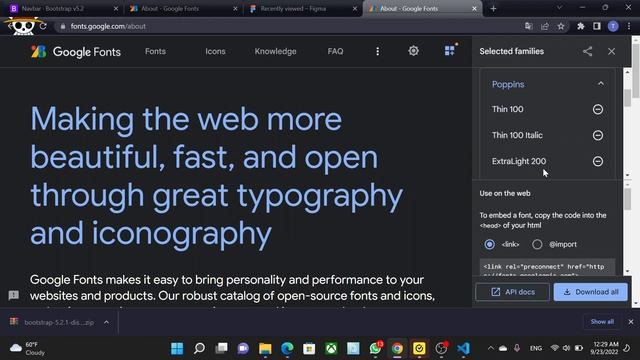Open the selected families grid icon
The image size is (640, 360).
tap(450, 50)
